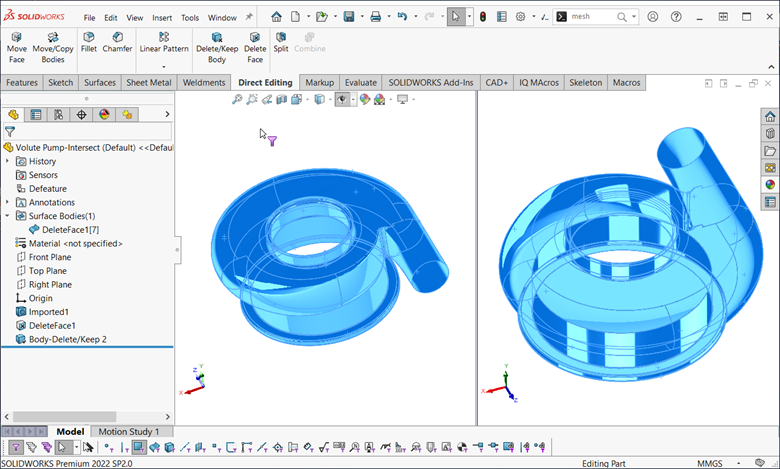Open the File Explorer task pane icon

point(770,151)
